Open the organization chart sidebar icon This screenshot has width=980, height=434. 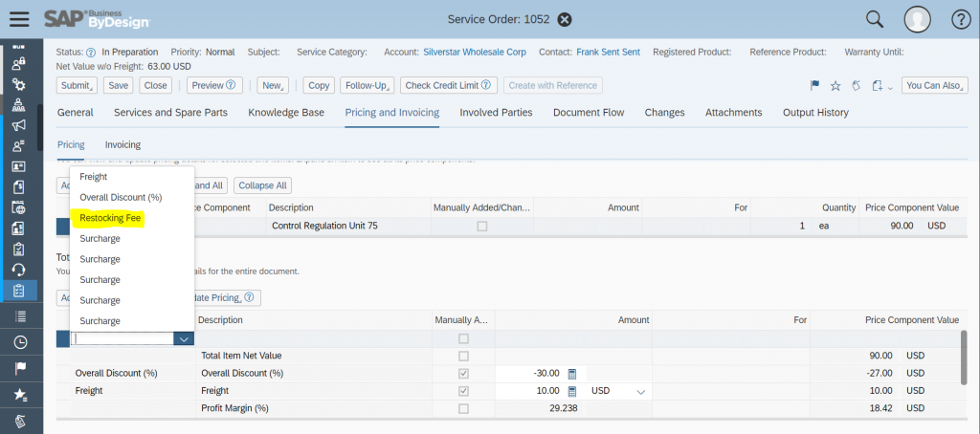point(19,104)
